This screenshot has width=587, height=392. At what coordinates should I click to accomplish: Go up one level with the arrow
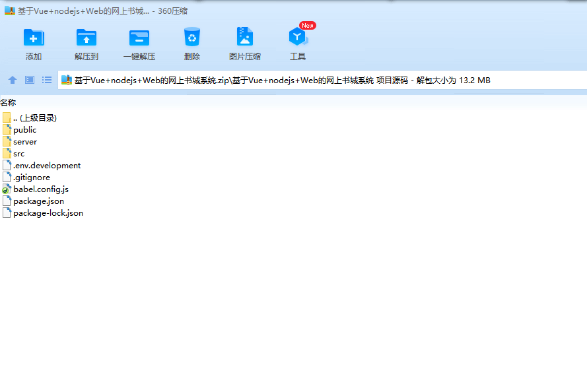13,80
